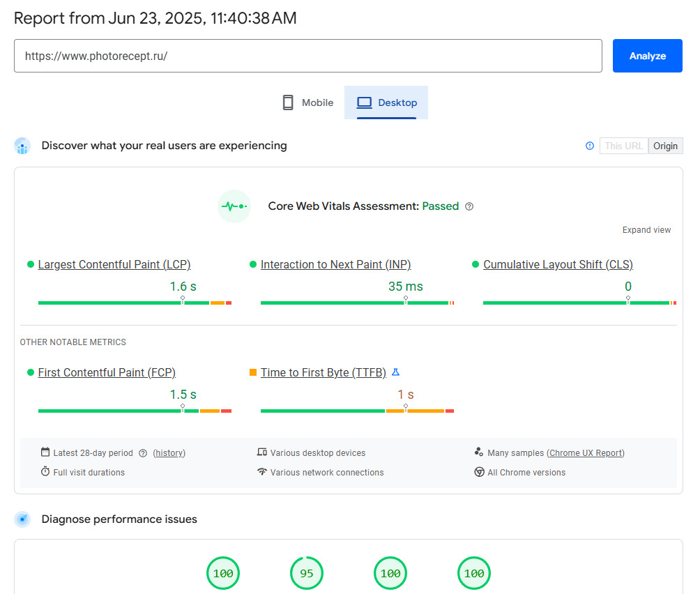700x594 pixels.
Task: Open Interaction to Next Paint (INP) link
Action: [x=335, y=265]
